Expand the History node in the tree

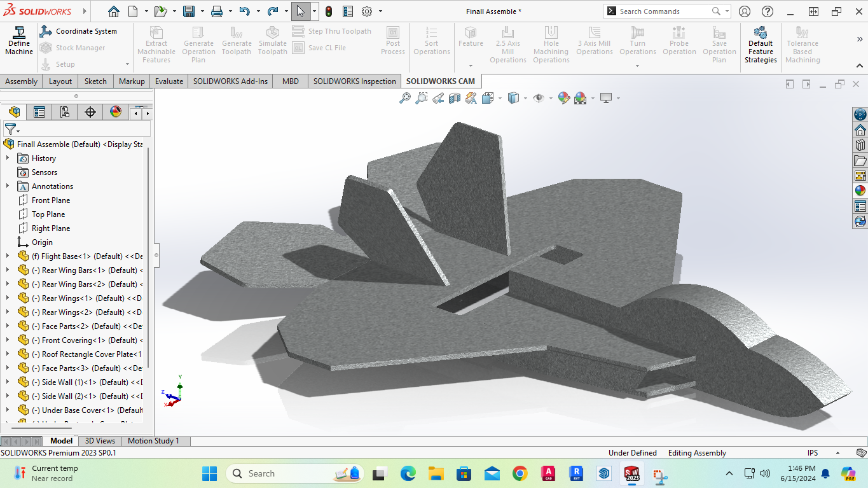pyautogui.click(x=8, y=158)
